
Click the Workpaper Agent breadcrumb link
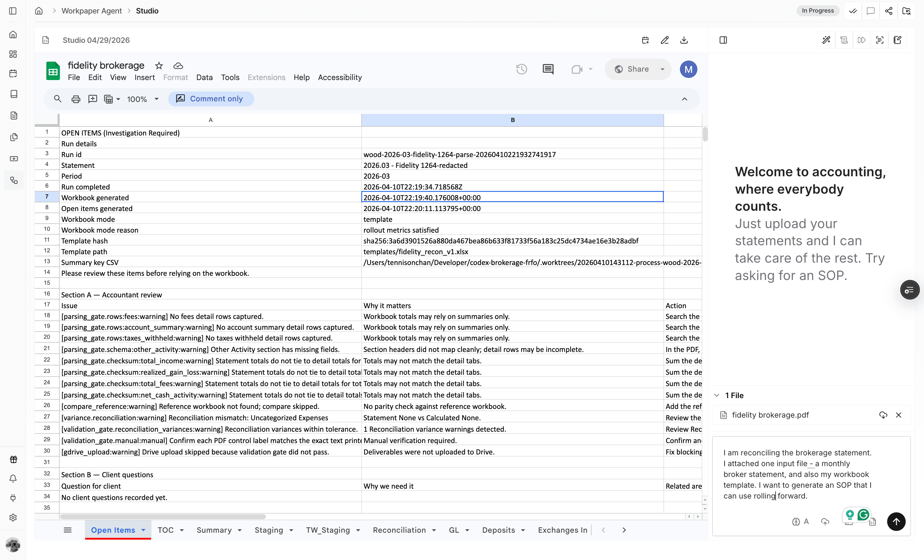[x=92, y=11]
